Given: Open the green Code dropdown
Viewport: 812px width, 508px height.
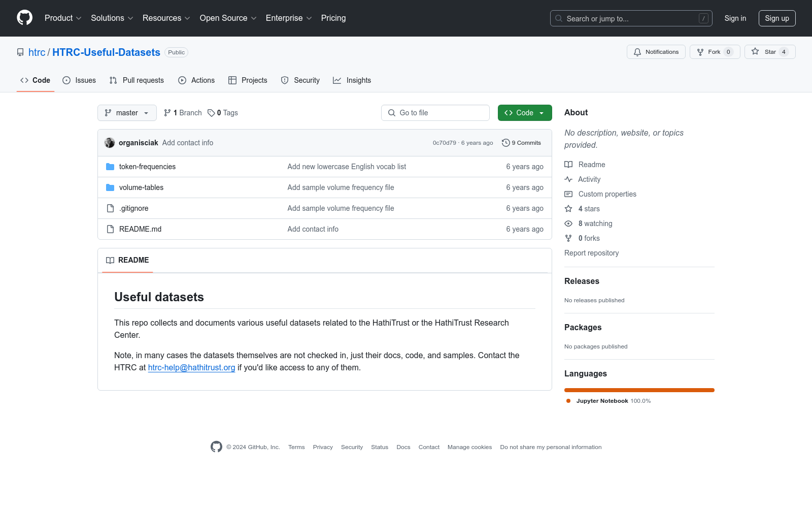Looking at the screenshot, I should coord(525,113).
